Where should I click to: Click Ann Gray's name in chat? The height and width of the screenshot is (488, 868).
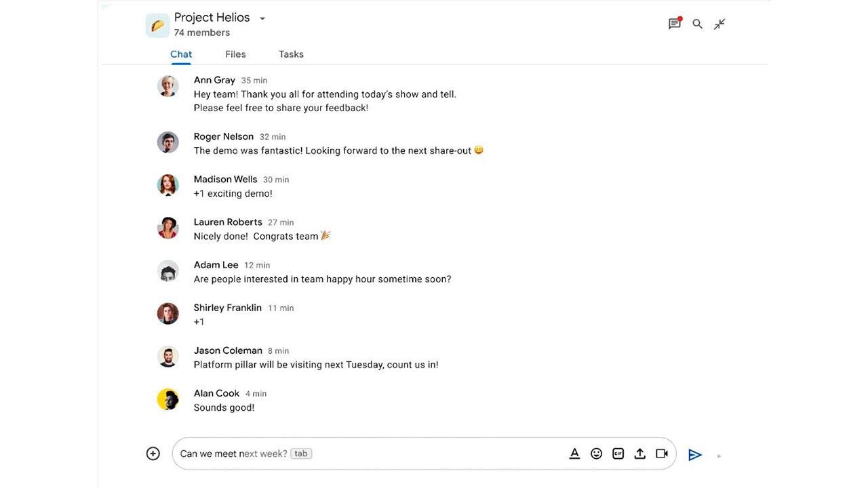click(214, 79)
